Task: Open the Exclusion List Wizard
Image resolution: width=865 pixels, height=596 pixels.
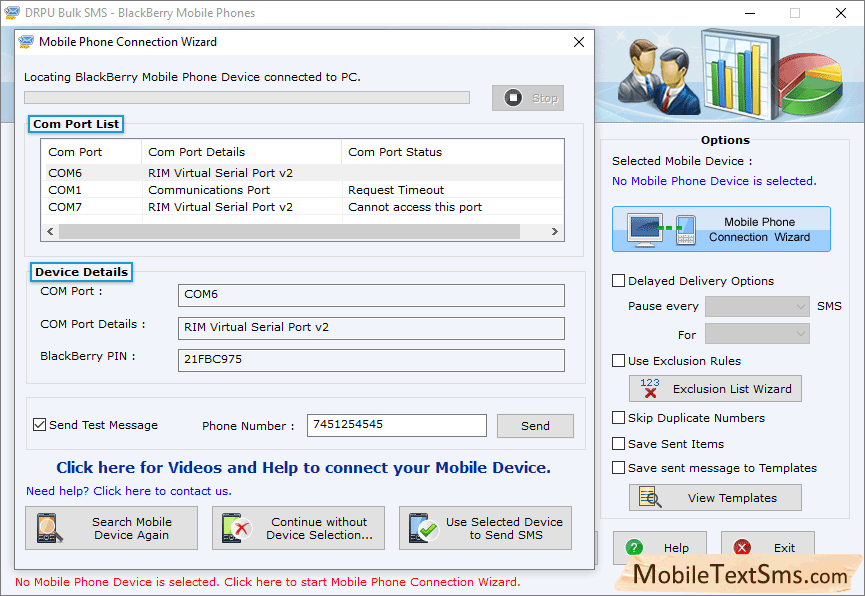Action: click(x=716, y=389)
